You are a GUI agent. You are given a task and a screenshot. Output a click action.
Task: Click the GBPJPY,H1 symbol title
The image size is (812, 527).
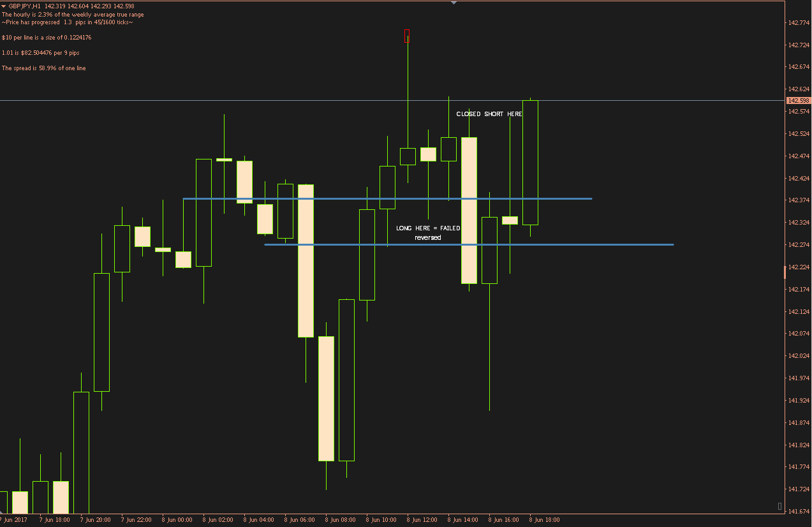point(25,6)
